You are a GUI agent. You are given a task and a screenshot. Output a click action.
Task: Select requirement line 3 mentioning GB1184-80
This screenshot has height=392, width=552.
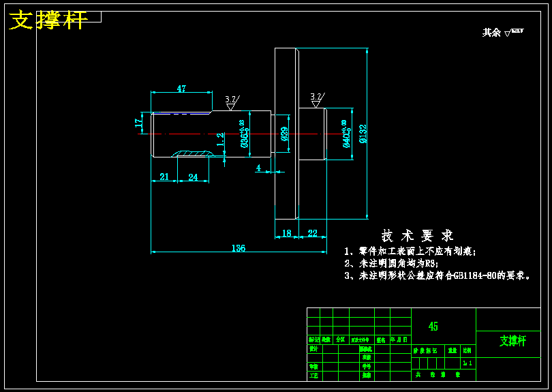click(x=438, y=275)
